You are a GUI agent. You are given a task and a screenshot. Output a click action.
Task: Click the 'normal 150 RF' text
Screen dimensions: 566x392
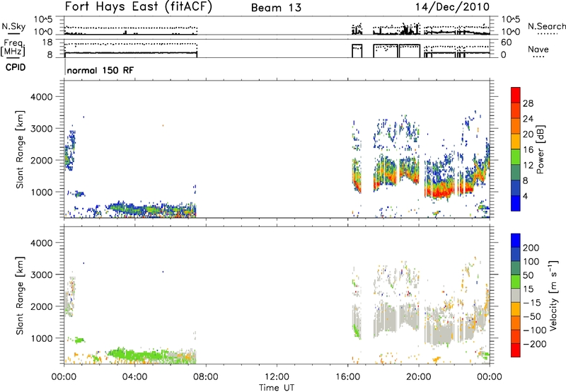pos(100,70)
